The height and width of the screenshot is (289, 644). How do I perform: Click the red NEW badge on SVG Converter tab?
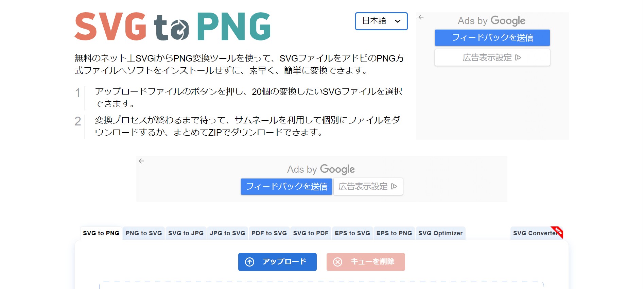[x=558, y=232]
